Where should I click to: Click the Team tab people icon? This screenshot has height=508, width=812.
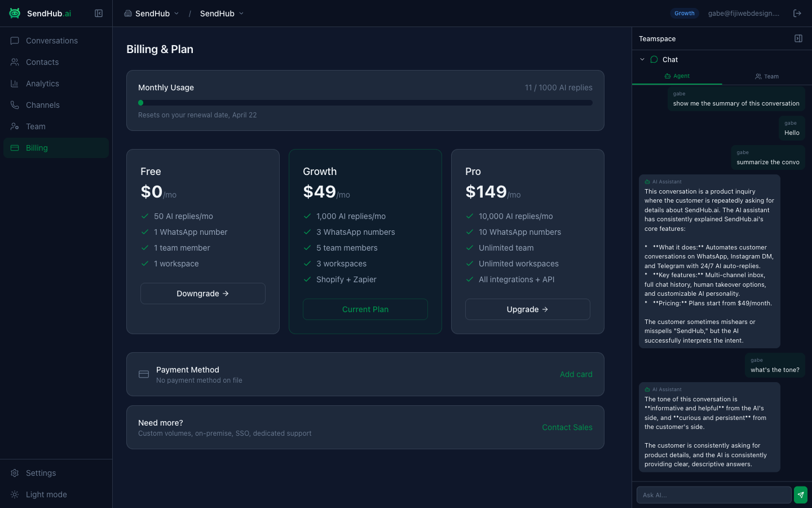point(758,76)
